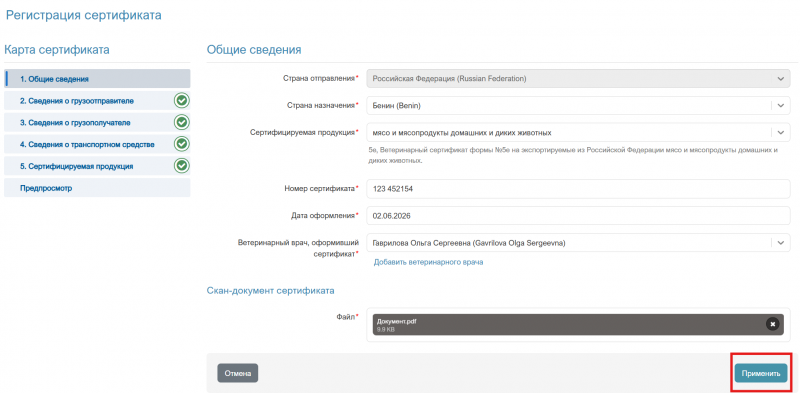The height and width of the screenshot is (393, 800).
Task: Open the Страна отправления dropdown arrow
Action: pos(781,79)
